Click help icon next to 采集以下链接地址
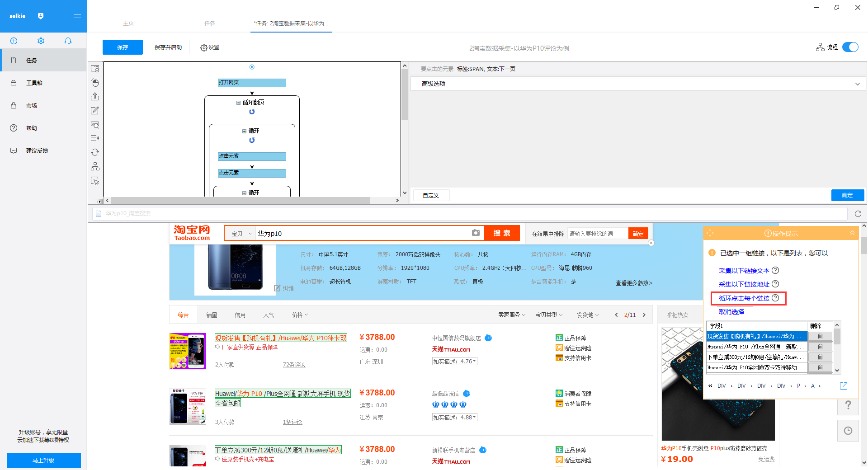This screenshot has width=868, height=470. click(x=775, y=284)
